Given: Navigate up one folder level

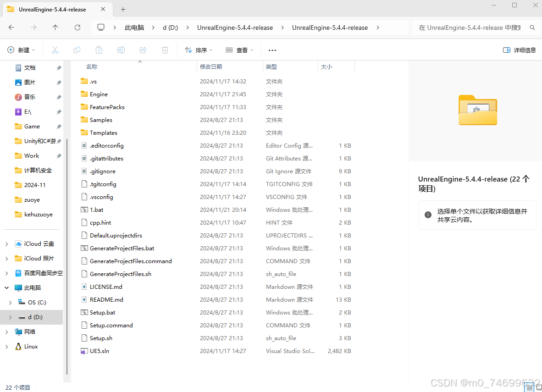Looking at the screenshot, I should [55, 28].
